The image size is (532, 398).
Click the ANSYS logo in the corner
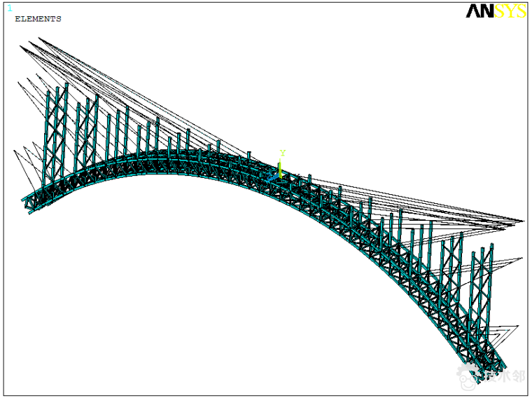(x=496, y=11)
